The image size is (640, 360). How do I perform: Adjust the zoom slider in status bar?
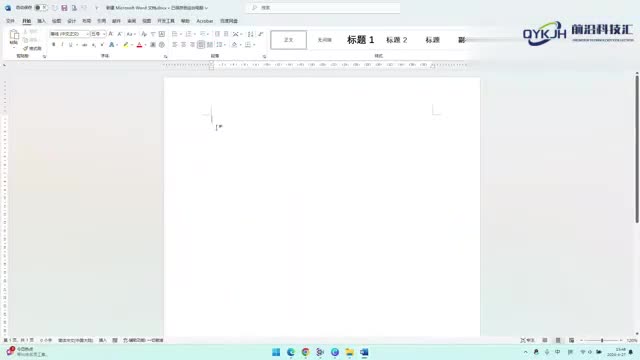pos(602,340)
